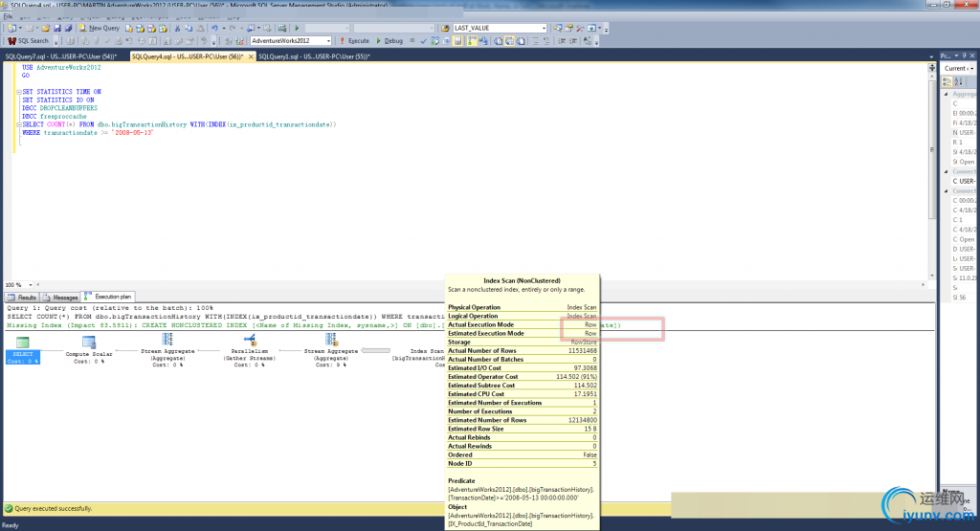Click the Results to File icon
980x531 pixels.
[521, 40]
